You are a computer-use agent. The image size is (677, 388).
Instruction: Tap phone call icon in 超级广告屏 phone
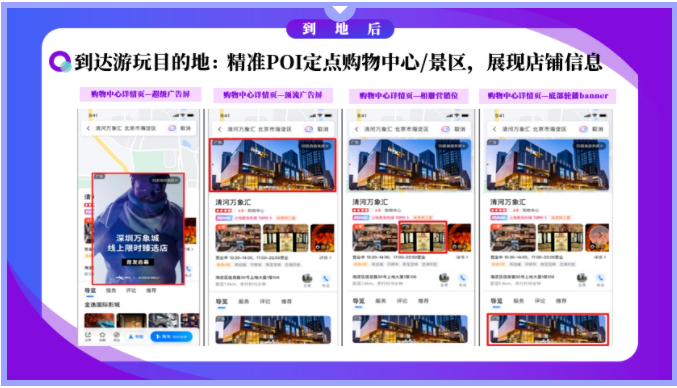(189, 269)
